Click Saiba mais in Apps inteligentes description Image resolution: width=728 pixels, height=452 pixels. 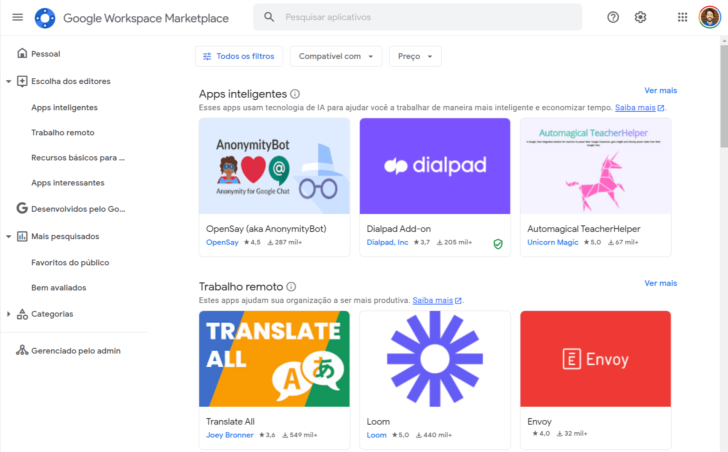coord(635,108)
